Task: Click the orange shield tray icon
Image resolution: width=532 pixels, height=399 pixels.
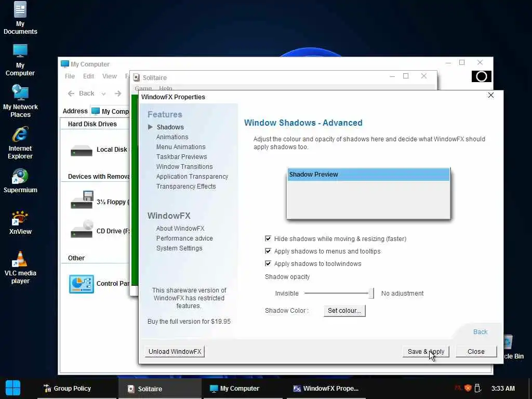Action: pos(468,388)
